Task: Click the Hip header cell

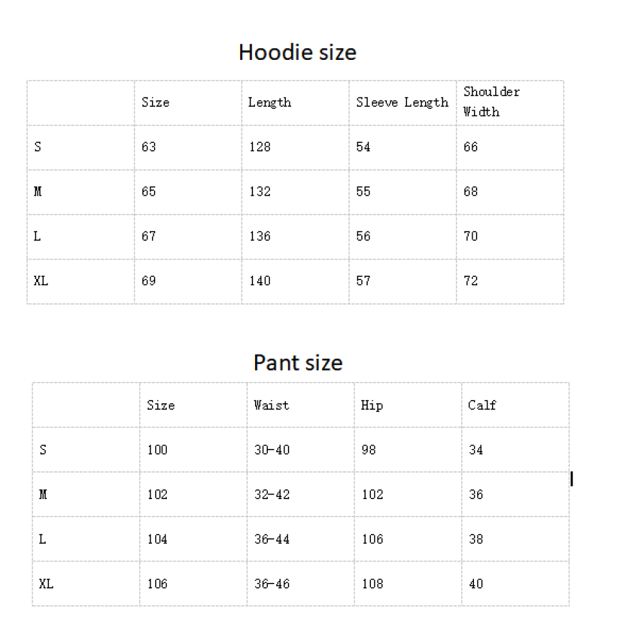Action: coord(408,405)
